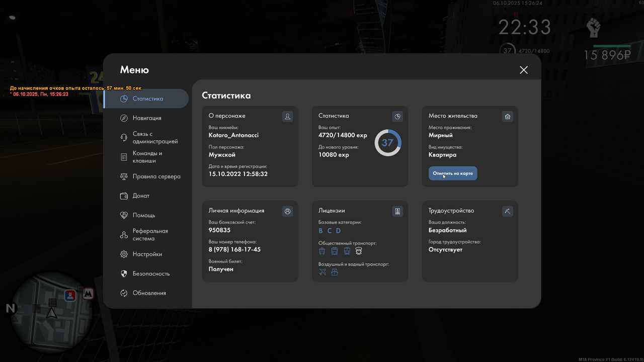Click registration date 15.10.2022 12:58:32
The height and width of the screenshot is (362, 644).
tap(238, 174)
